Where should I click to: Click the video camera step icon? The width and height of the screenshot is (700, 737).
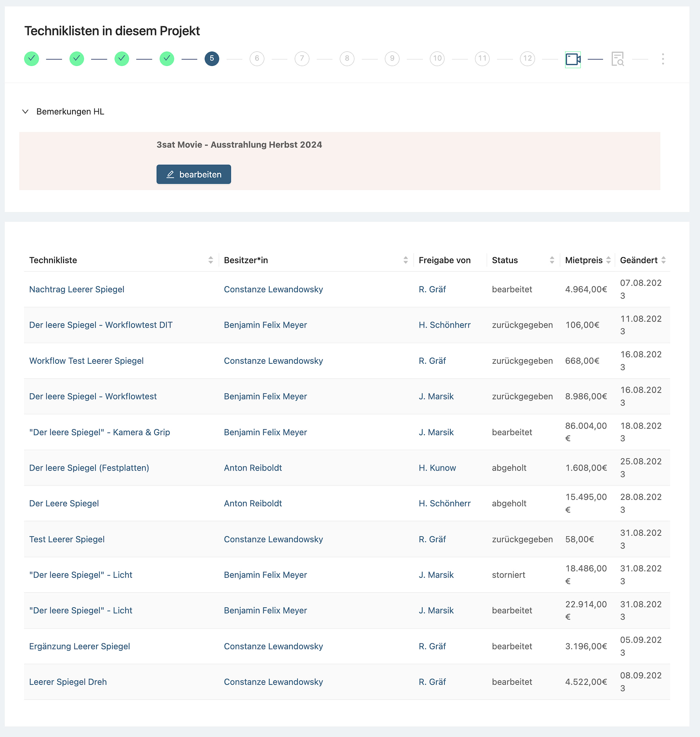click(x=573, y=59)
